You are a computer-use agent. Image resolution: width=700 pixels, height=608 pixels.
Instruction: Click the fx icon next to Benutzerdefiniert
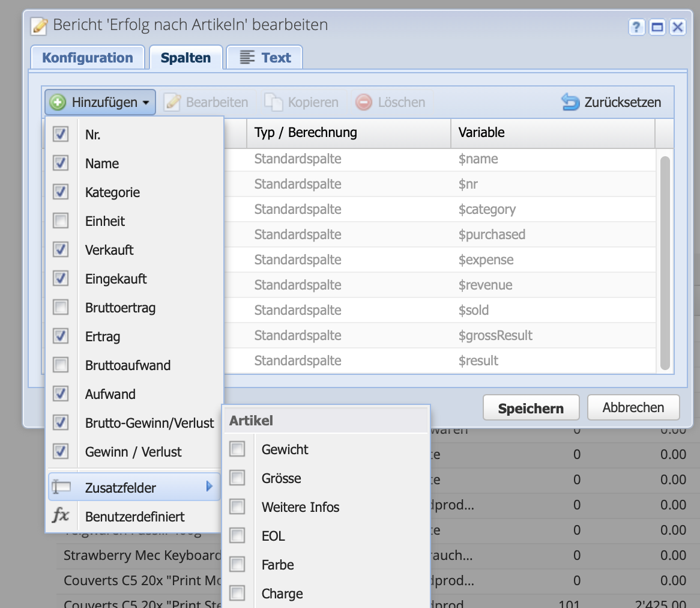[61, 516]
